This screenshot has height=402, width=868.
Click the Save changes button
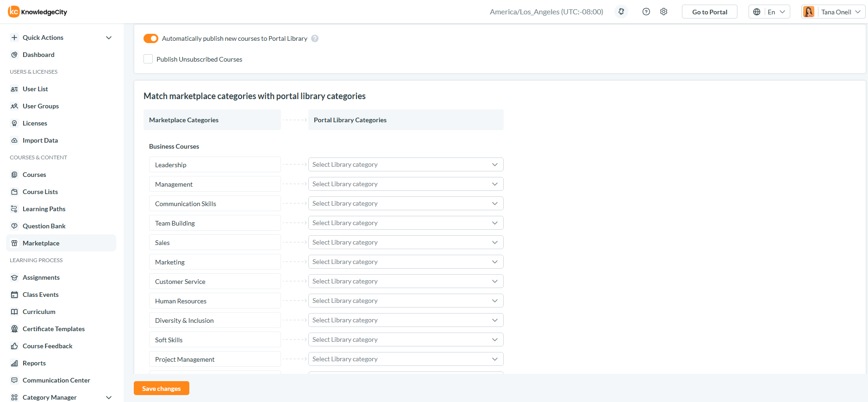(x=162, y=388)
